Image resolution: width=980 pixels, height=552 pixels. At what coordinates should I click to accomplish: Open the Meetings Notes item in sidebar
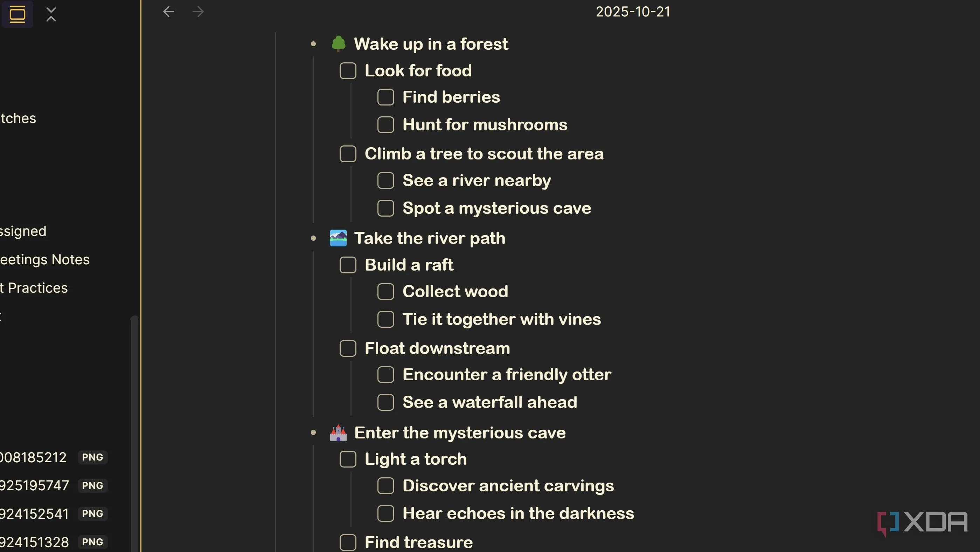[45, 260]
